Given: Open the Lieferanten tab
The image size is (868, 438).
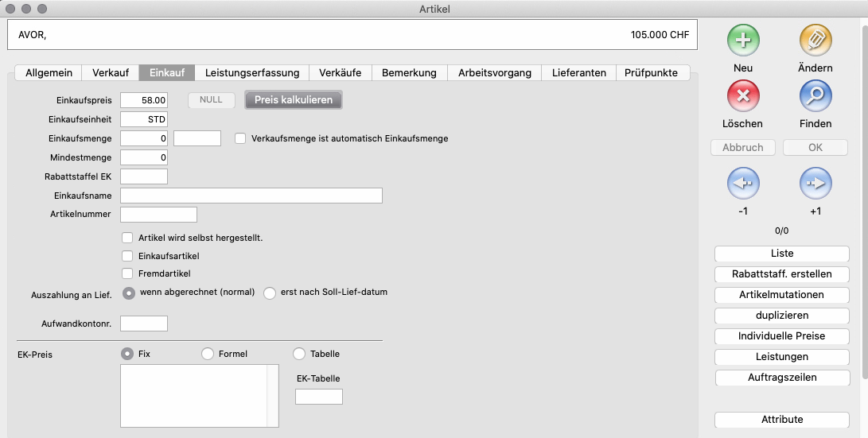Looking at the screenshot, I should [x=579, y=72].
